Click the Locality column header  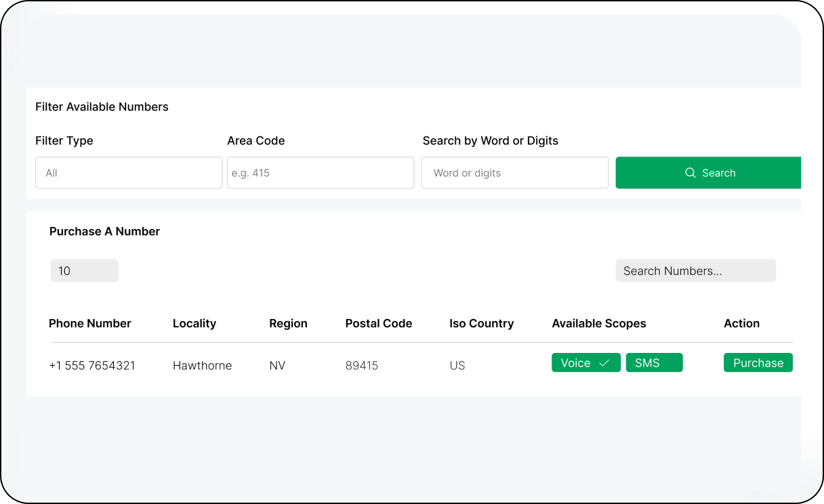[x=194, y=324]
